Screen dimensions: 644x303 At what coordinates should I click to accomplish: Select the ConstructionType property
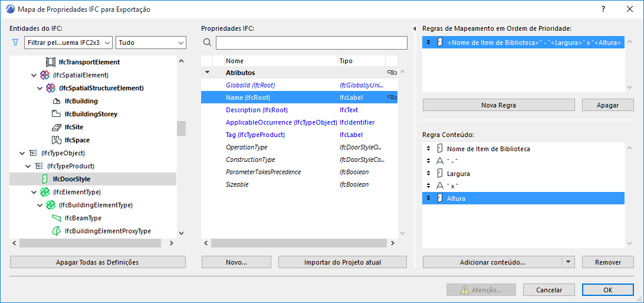pyautogui.click(x=299, y=159)
